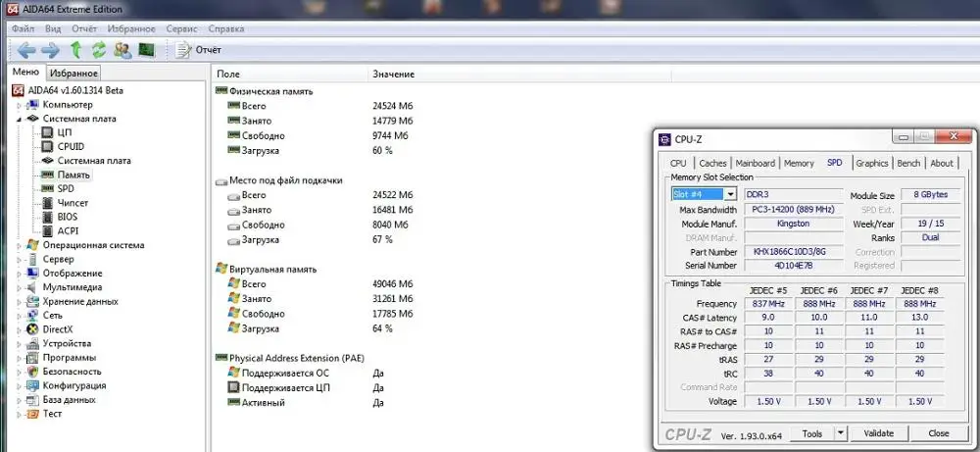
Task: Open the CPU-Z Tools dropdown arrow
Action: (x=841, y=432)
